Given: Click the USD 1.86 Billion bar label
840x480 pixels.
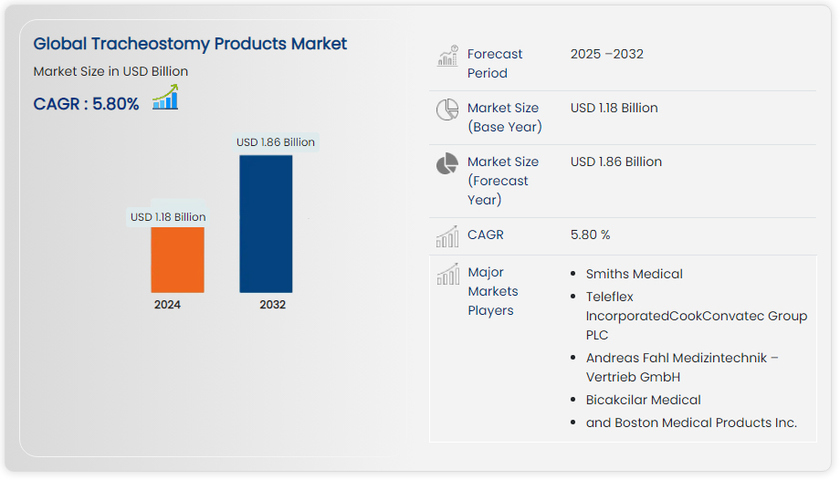Looking at the screenshot, I should pos(275,142).
